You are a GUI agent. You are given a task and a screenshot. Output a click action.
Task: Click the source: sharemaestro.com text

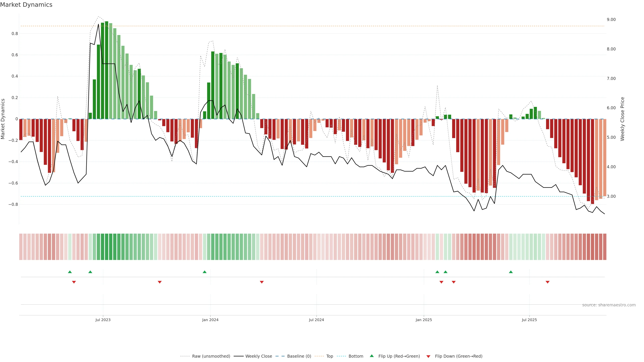pyautogui.click(x=609, y=305)
